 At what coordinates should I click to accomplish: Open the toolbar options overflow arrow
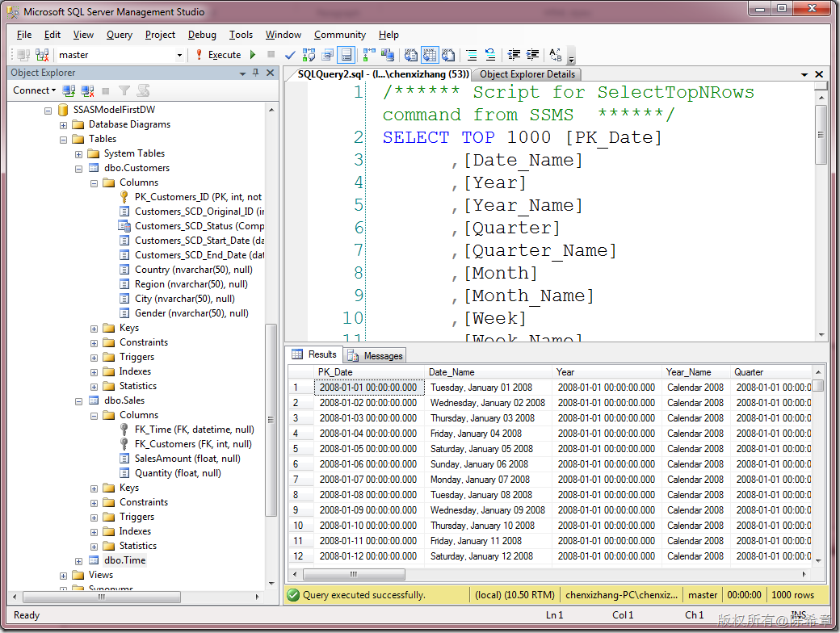571,56
